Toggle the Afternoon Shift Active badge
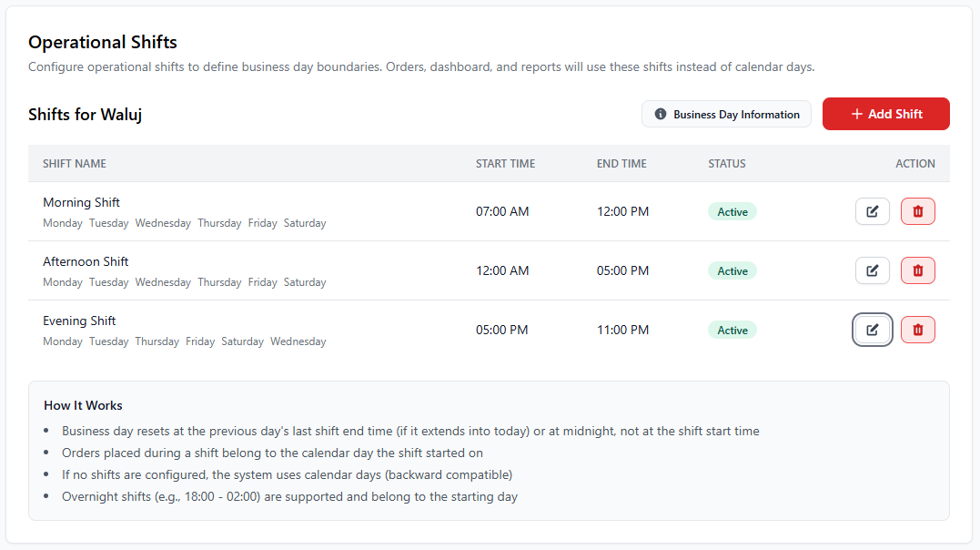 pos(732,270)
